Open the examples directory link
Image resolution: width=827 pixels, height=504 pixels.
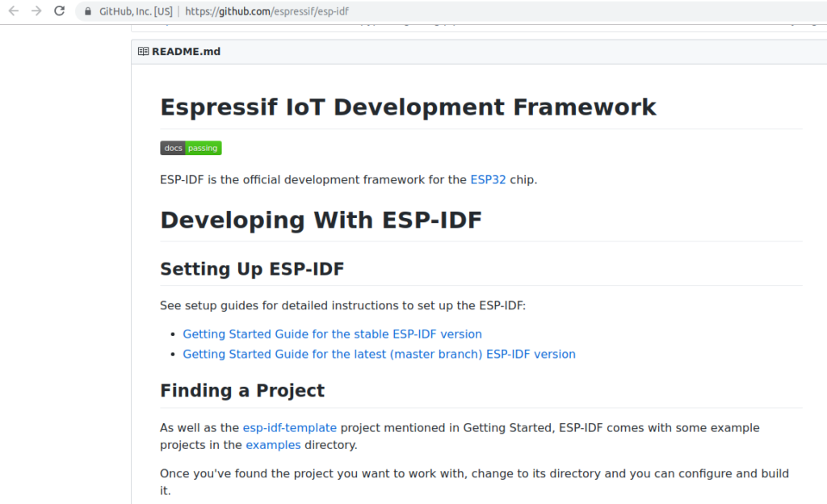[273, 446]
